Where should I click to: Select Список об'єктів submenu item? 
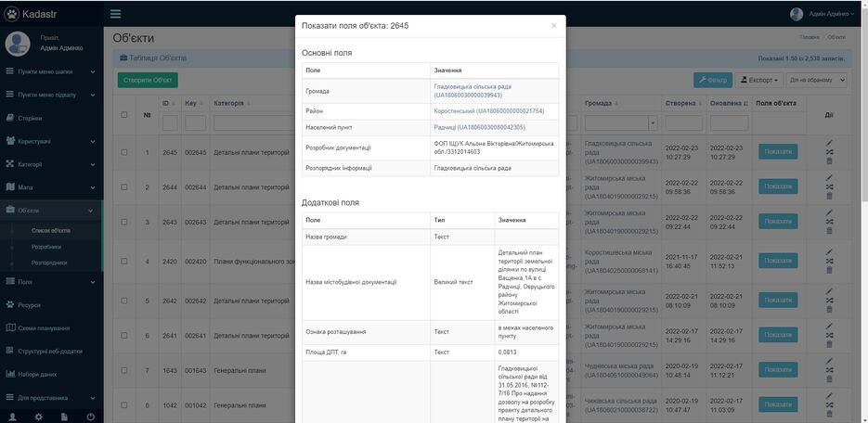click(x=51, y=231)
